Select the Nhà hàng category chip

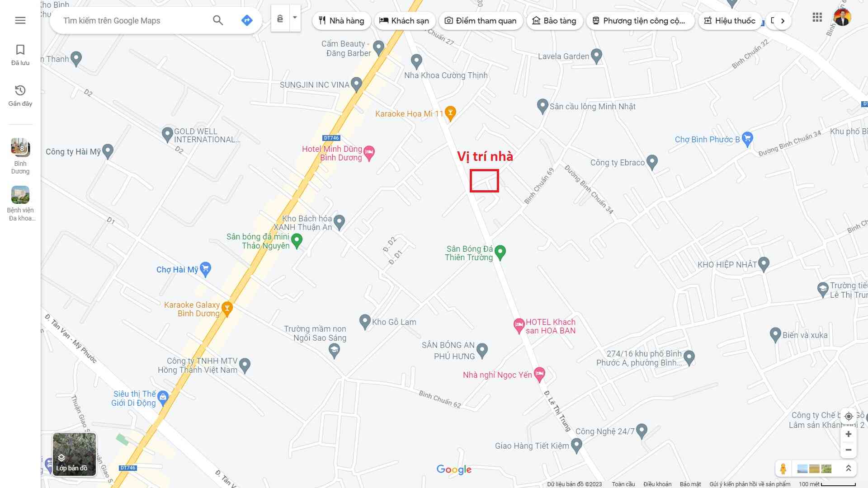coord(341,21)
